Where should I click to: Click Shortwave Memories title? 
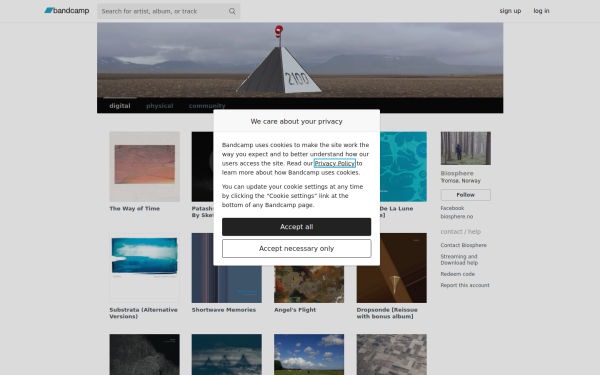(x=224, y=310)
